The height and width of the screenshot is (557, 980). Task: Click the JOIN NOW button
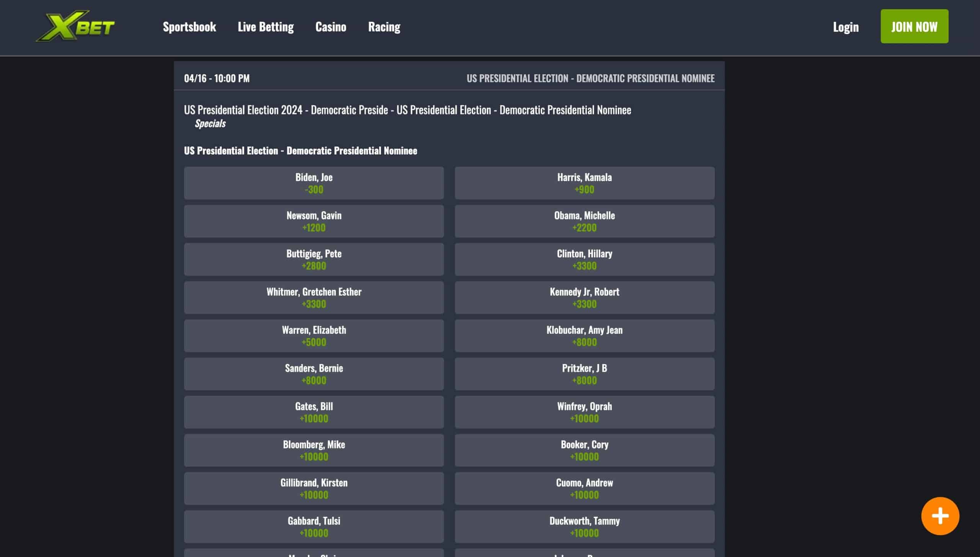pos(914,26)
